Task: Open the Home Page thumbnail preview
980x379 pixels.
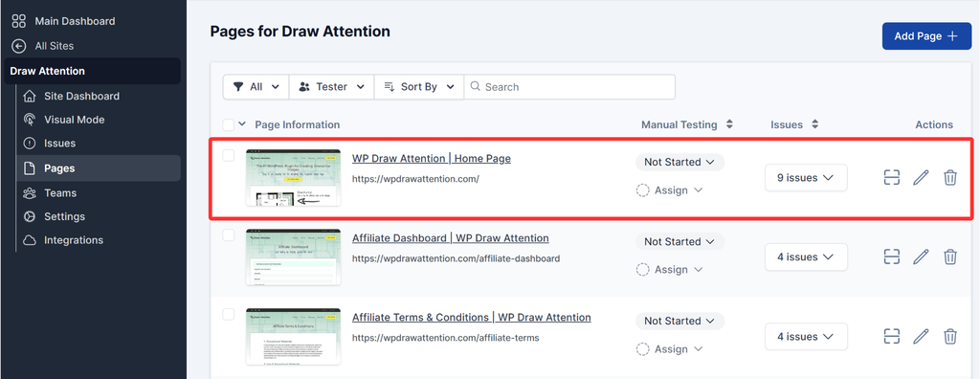Action: [x=293, y=178]
